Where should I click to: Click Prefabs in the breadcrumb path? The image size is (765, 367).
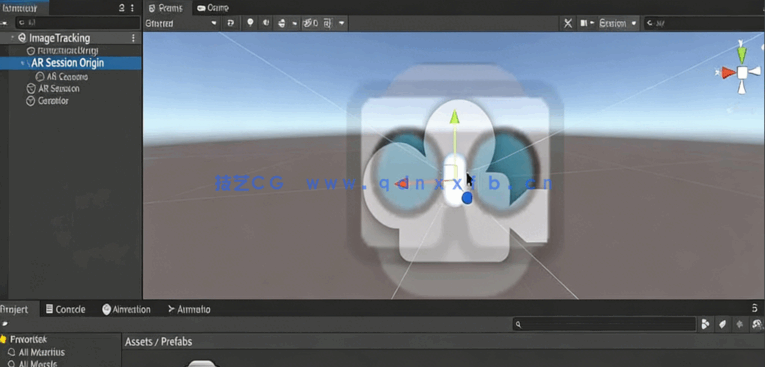tap(176, 342)
